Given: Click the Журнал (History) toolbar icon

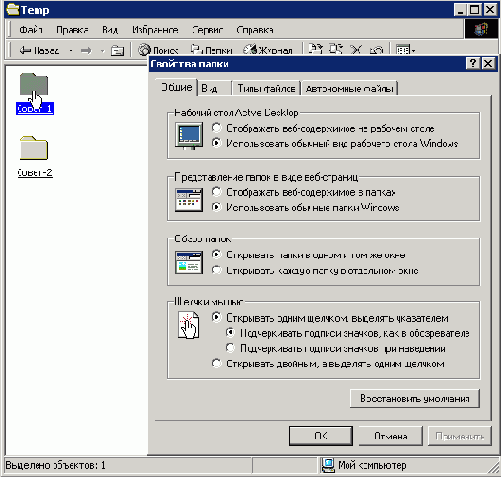Looking at the screenshot, I should 268,50.
